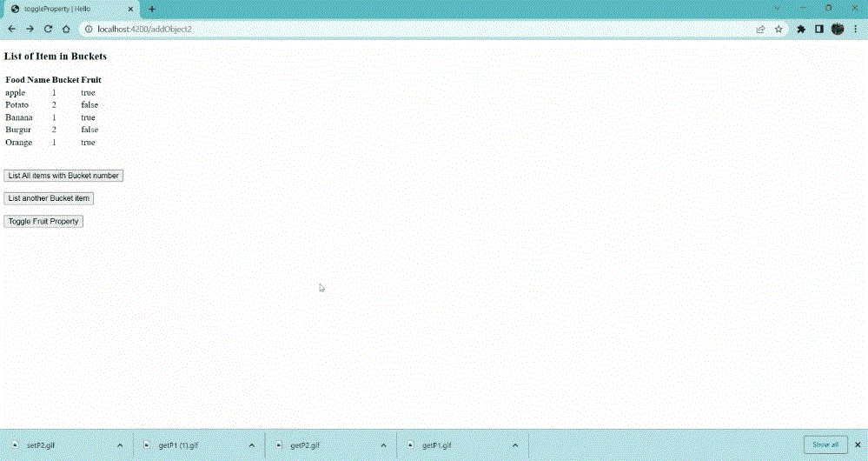Open the Chrome three-dot menu
The height and width of the screenshot is (461, 868).
856,29
